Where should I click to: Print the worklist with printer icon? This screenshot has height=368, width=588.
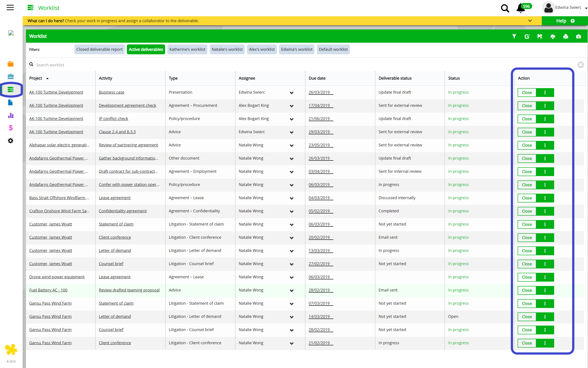[566, 36]
